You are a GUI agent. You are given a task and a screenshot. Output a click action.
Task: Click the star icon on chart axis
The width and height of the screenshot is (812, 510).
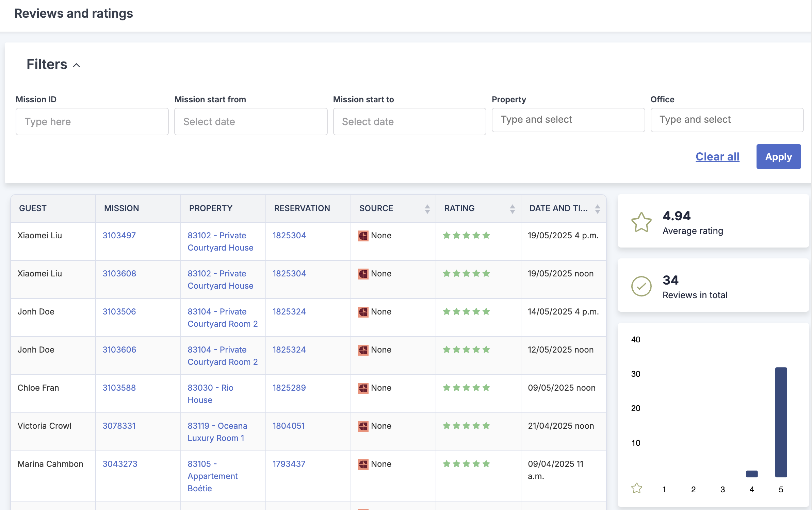tap(636, 488)
